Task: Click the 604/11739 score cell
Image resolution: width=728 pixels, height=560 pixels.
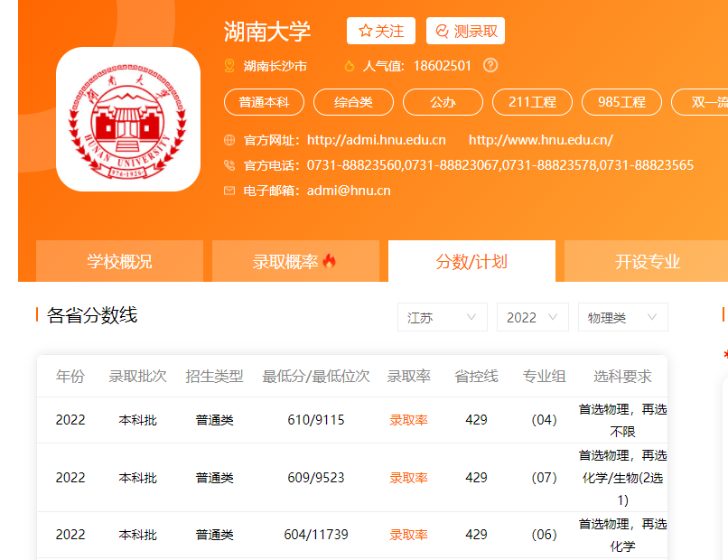Action: pos(316,535)
